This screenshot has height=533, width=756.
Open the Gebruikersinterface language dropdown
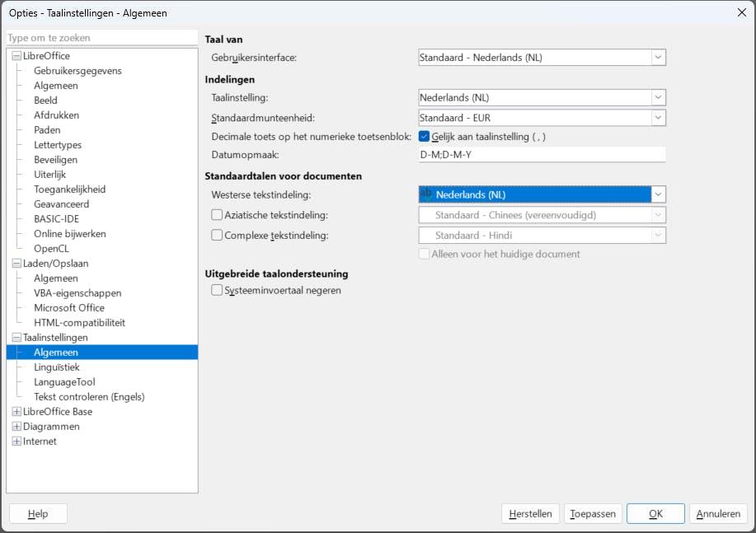click(658, 58)
